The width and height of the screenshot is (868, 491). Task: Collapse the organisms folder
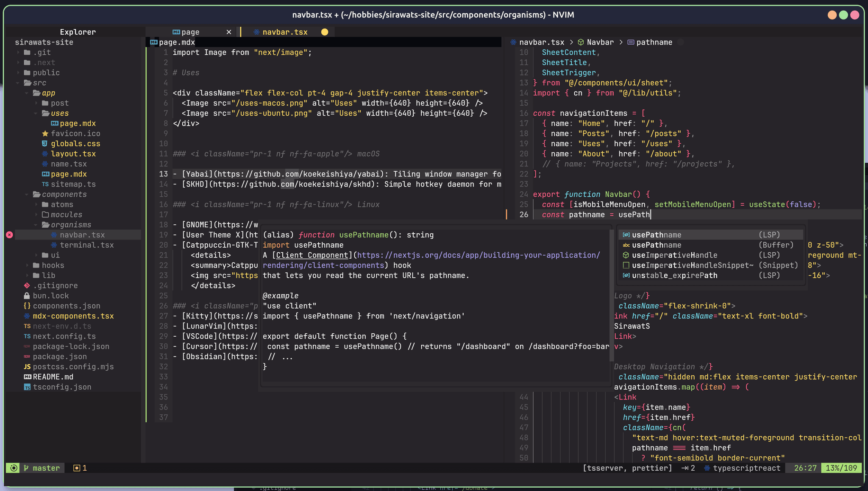point(36,225)
